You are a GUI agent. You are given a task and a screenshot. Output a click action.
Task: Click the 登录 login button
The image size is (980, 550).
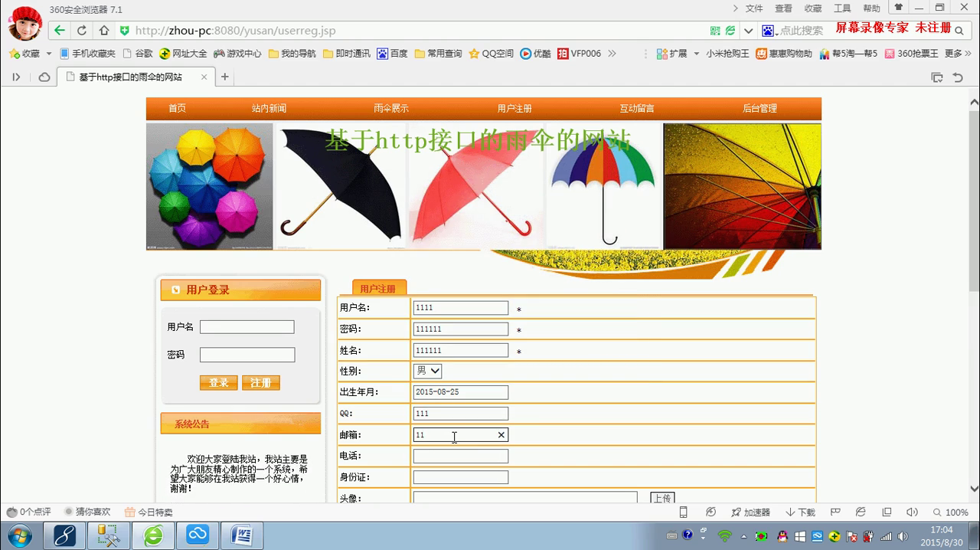[218, 383]
